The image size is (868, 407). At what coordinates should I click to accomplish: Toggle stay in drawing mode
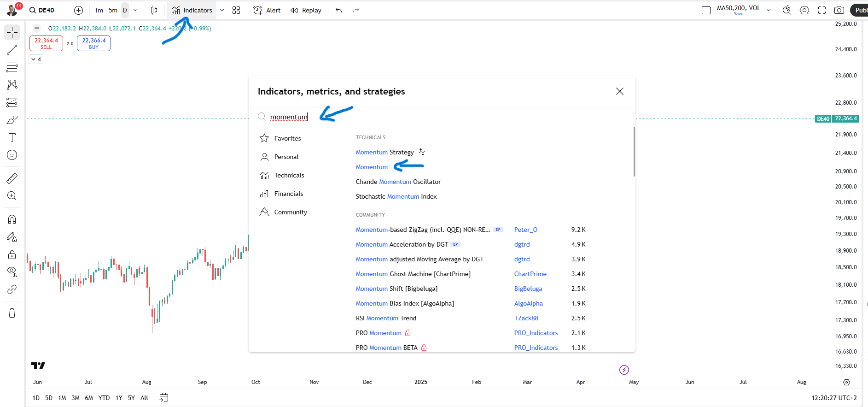[x=12, y=237]
